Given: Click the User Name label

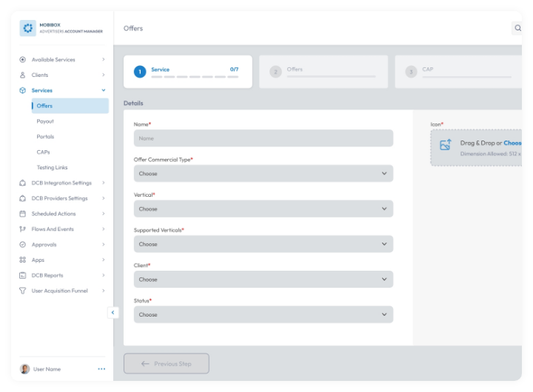Looking at the screenshot, I should pyautogui.click(x=47, y=369).
